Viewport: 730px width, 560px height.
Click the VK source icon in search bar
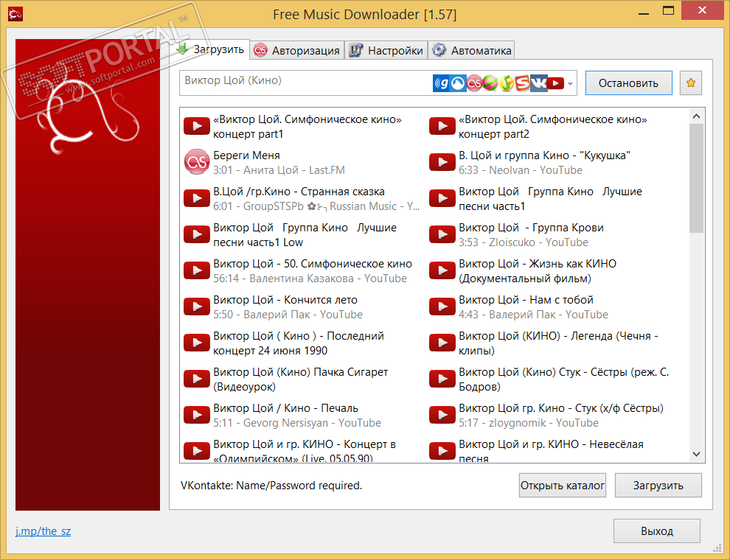(539, 83)
